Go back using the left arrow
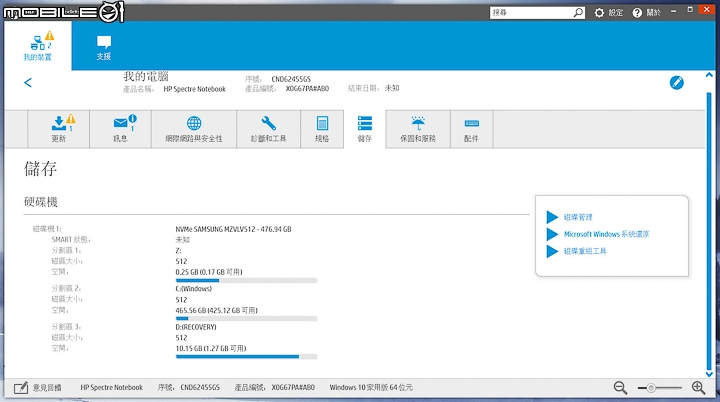720x402 pixels. 28,83
